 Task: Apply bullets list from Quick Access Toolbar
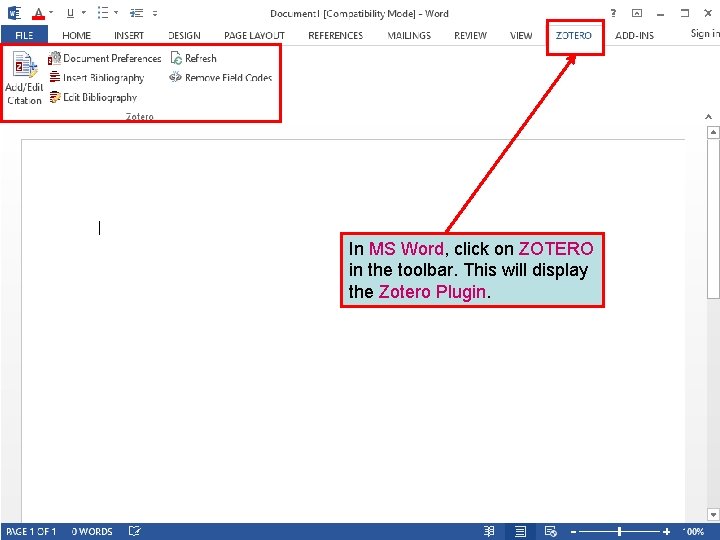(x=103, y=13)
